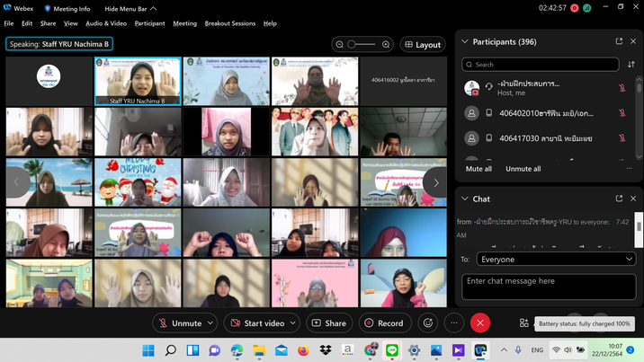Click Mute all button
The image size is (644, 362).
click(479, 169)
